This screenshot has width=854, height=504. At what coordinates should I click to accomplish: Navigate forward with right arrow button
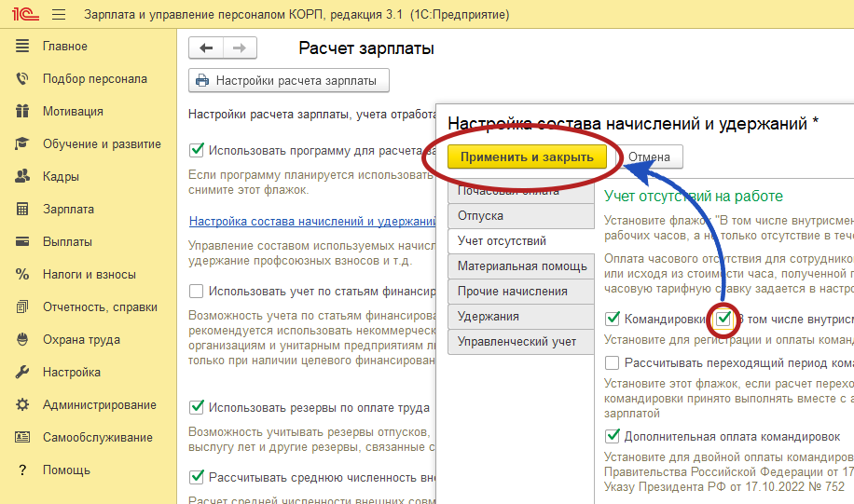[240, 48]
